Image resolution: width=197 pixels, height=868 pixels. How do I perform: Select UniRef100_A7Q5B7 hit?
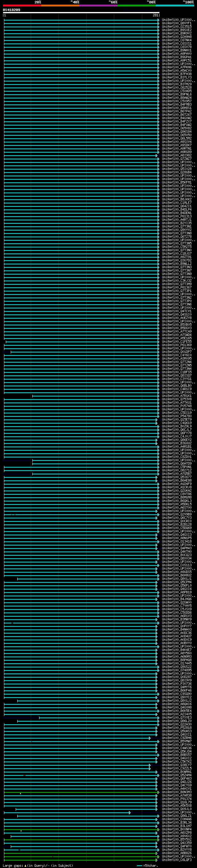coord(177,474)
